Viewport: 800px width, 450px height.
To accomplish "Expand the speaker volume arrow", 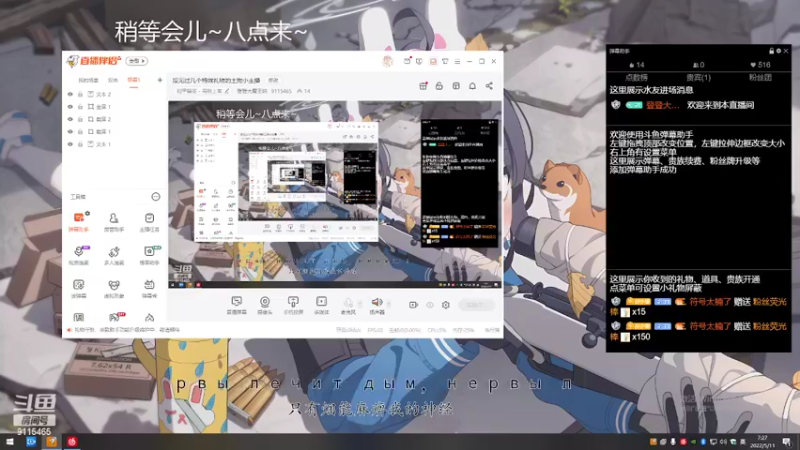I will tap(389, 304).
